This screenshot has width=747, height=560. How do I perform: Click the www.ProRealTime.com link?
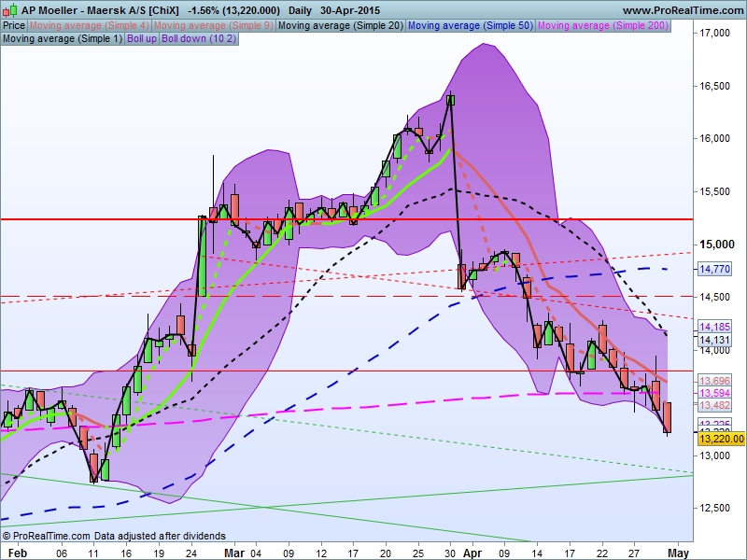(683, 10)
